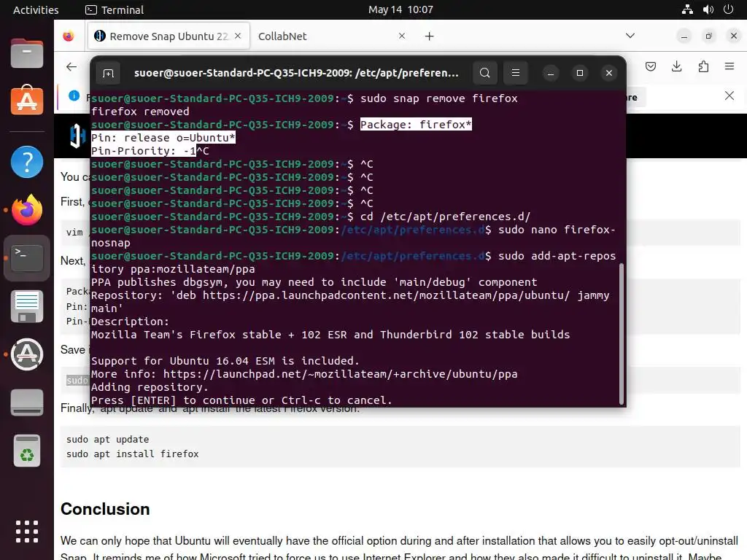Click the terminal search icon
This screenshot has width=747, height=560.
point(485,73)
